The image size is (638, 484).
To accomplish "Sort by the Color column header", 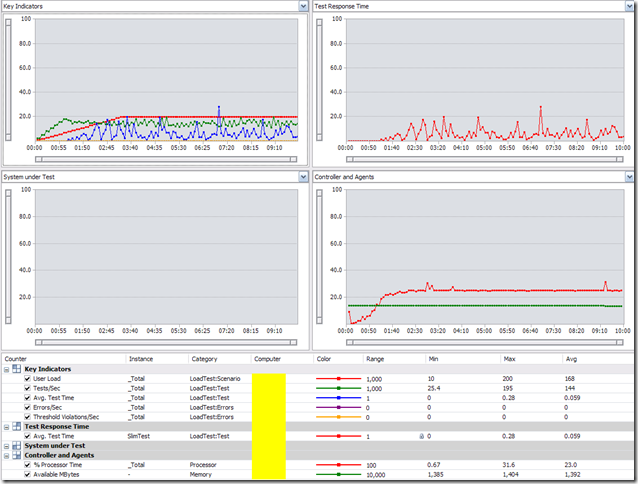I will (323, 359).
